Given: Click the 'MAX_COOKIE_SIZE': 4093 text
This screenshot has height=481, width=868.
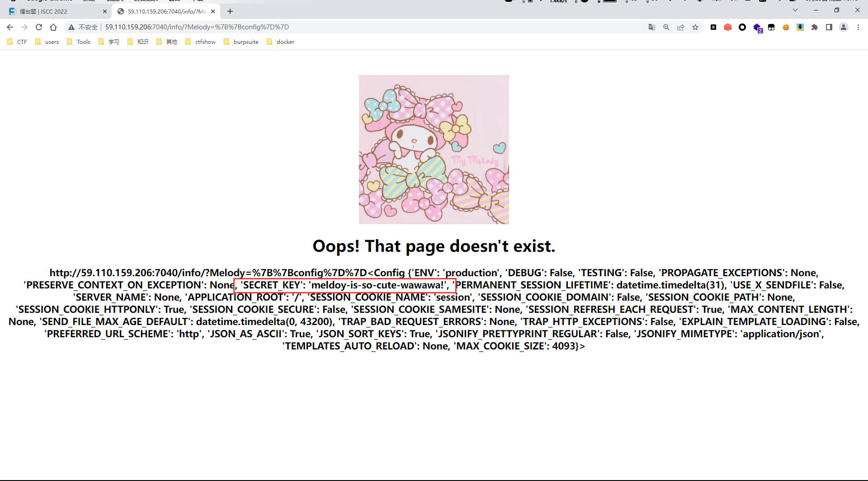Looking at the screenshot, I should [x=515, y=346].
